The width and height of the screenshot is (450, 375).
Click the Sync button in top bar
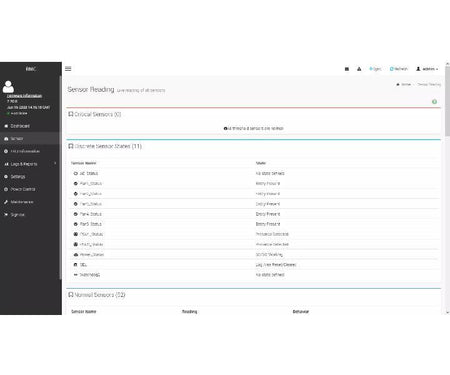pos(375,69)
